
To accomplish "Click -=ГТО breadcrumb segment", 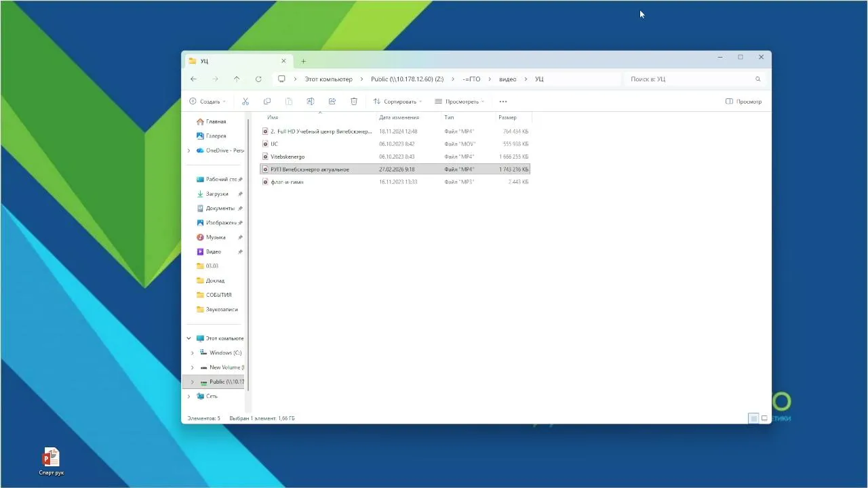I will tap(471, 79).
